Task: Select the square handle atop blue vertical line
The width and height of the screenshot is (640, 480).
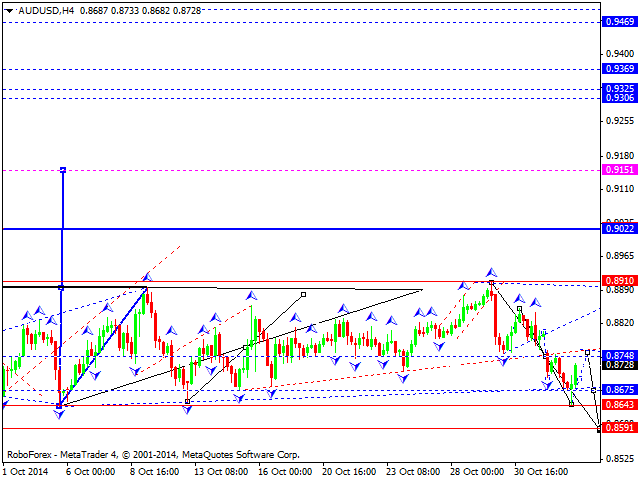Action: (63, 170)
